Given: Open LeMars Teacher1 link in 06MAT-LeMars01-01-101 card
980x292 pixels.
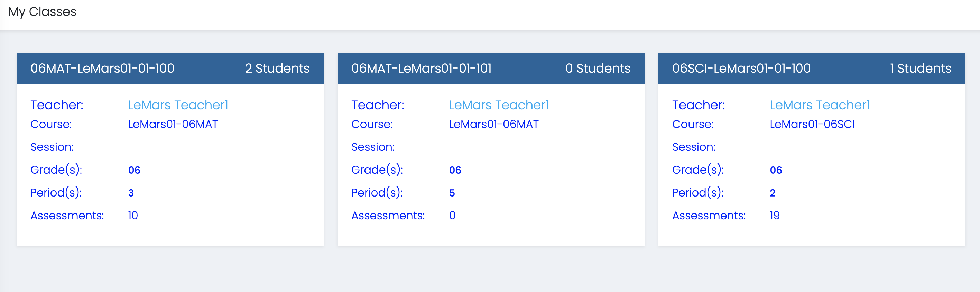Looking at the screenshot, I should [x=498, y=105].
